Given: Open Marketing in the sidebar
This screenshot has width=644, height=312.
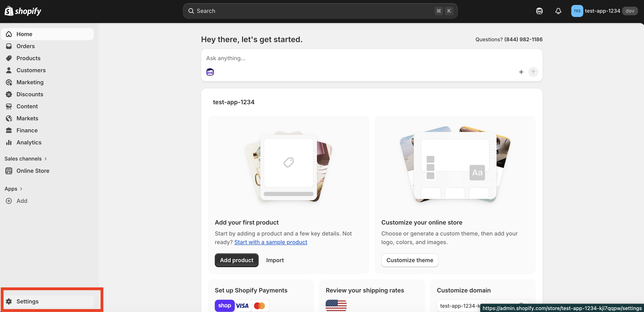Looking at the screenshot, I should pos(47,82).
